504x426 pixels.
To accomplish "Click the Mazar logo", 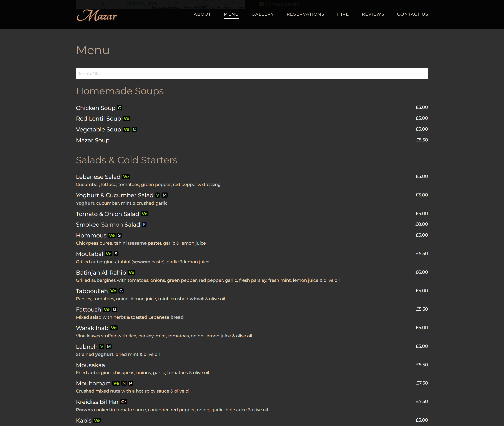I will (97, 15).
